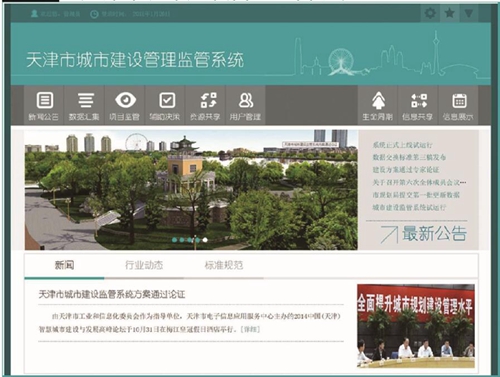
Task: Select the last white carousel dot
Action: click(x=205, y=240)
